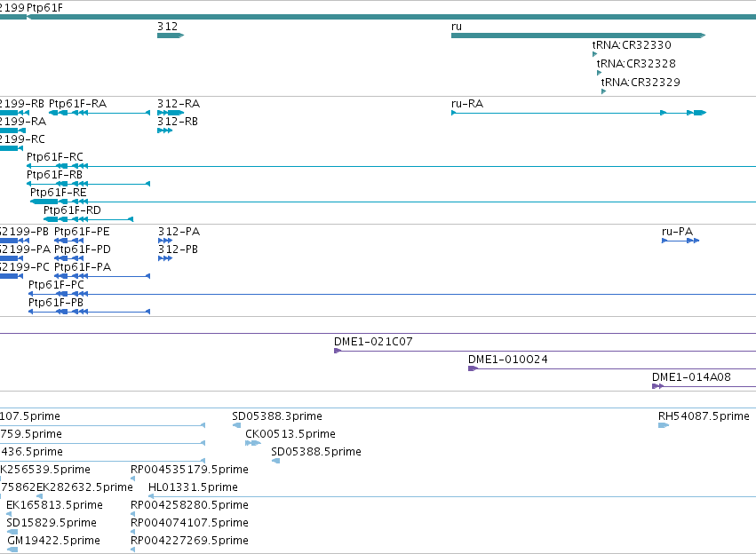Click EST SD05388.5prime
The image size is (756, 554).
coord(316,452)
